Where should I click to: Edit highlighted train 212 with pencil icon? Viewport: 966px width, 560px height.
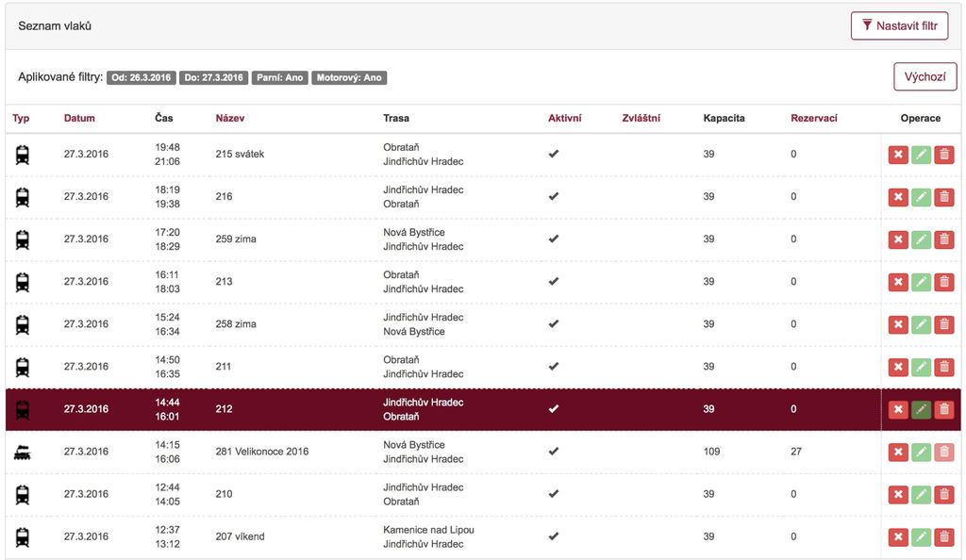coord(921,409)
